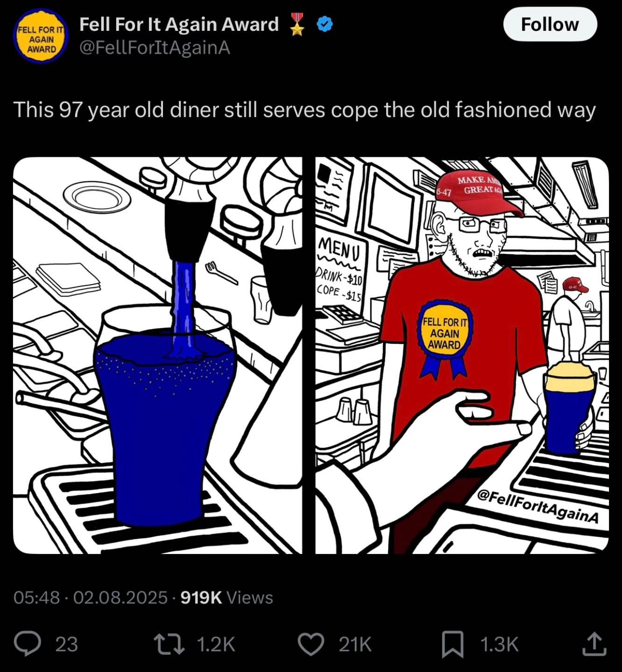Click the 05:48 timestamp of the post
Image resolution: width=622 pixels, height=672 pixels.
click(37, 597)
